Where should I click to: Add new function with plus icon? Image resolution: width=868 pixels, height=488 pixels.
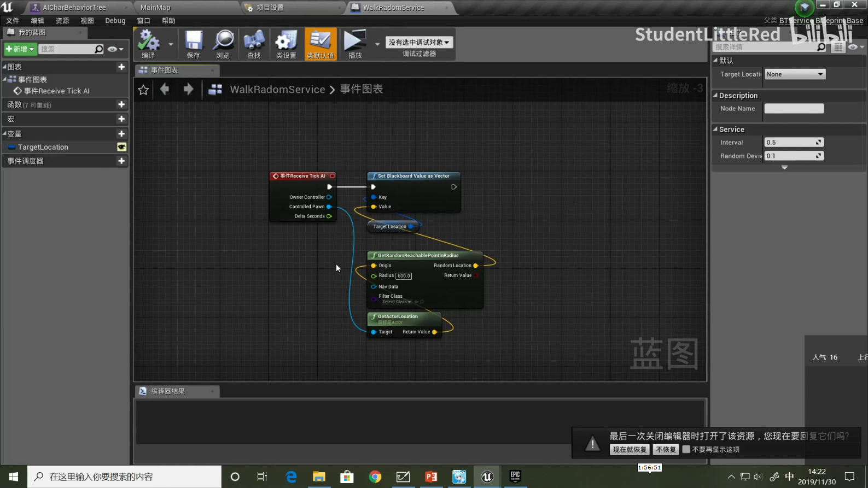click(121, 104)
